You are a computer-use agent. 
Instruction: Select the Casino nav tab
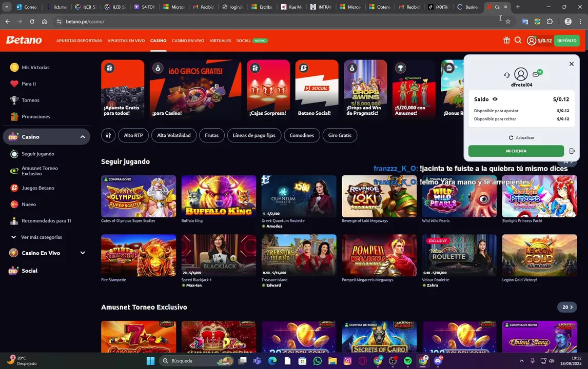click(158, 40)
